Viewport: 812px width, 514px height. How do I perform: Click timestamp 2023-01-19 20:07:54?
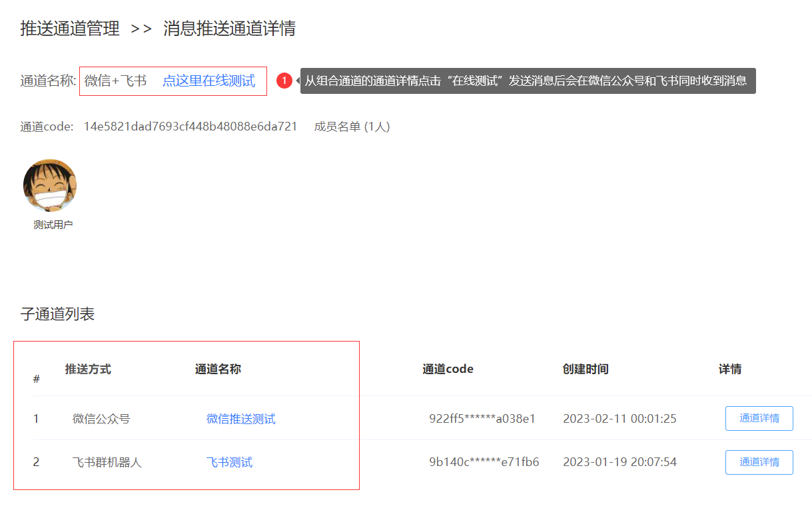point(619,462)
